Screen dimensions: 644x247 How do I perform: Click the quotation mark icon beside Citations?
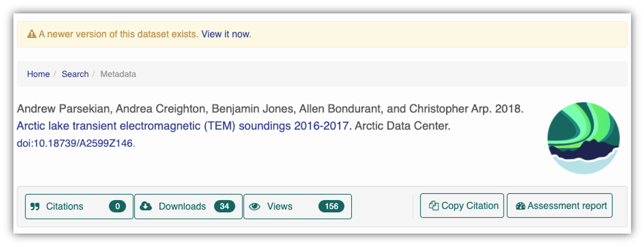pos(35,207)
